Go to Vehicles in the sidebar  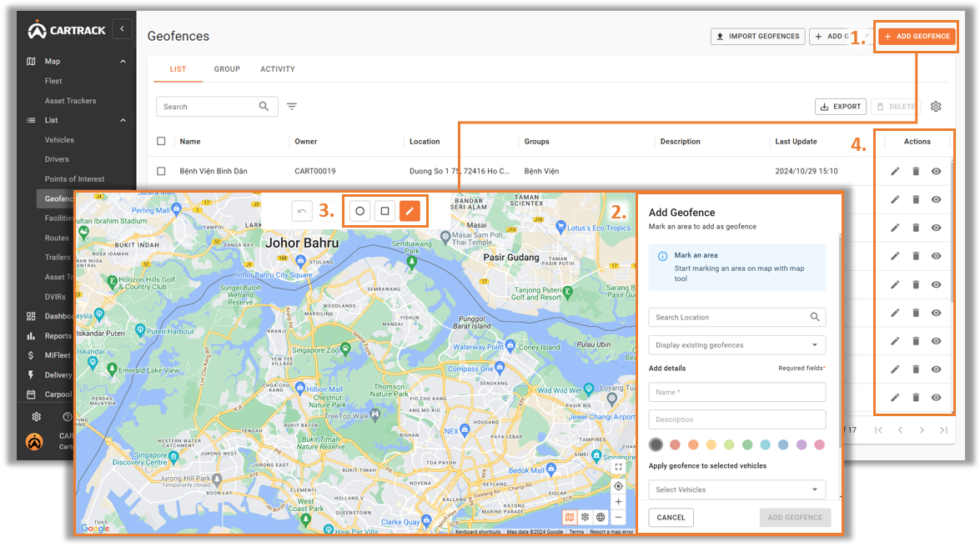pos(59,140)
